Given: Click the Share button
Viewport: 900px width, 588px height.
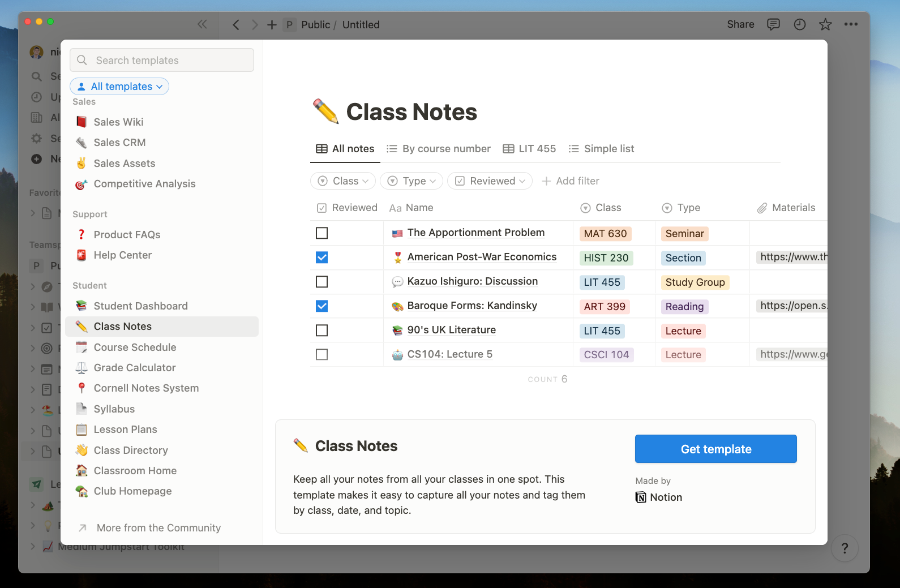Looking at the screenshot, I should click(x=740, y=24).
